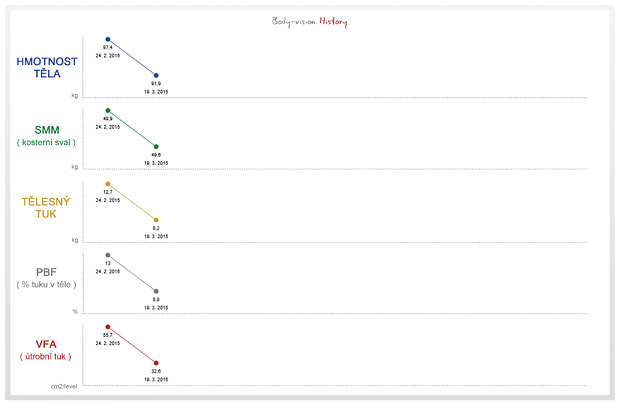Click the Body-vision History title

[x=310, y=22]
